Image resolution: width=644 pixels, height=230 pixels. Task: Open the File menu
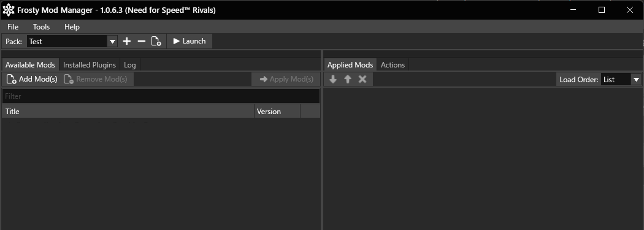tap(13, 27)
